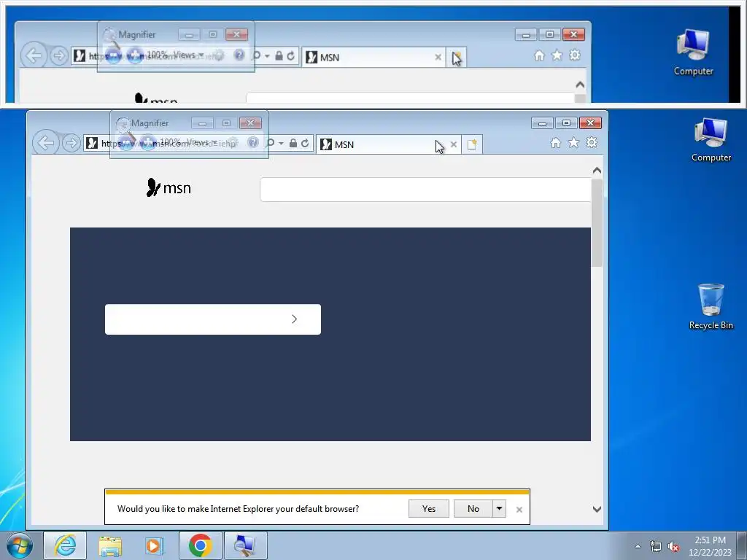The width and height of the screenshot is (747, 560).
Task: Select the Magnifier taskbar button
Action: click(245, 545)
